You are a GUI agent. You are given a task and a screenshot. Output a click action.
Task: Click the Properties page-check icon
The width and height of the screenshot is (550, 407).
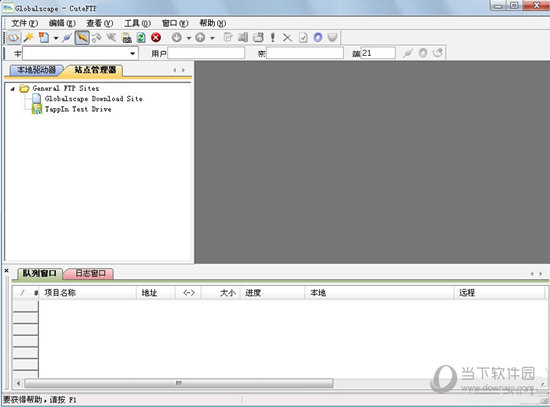coord(303,37)
